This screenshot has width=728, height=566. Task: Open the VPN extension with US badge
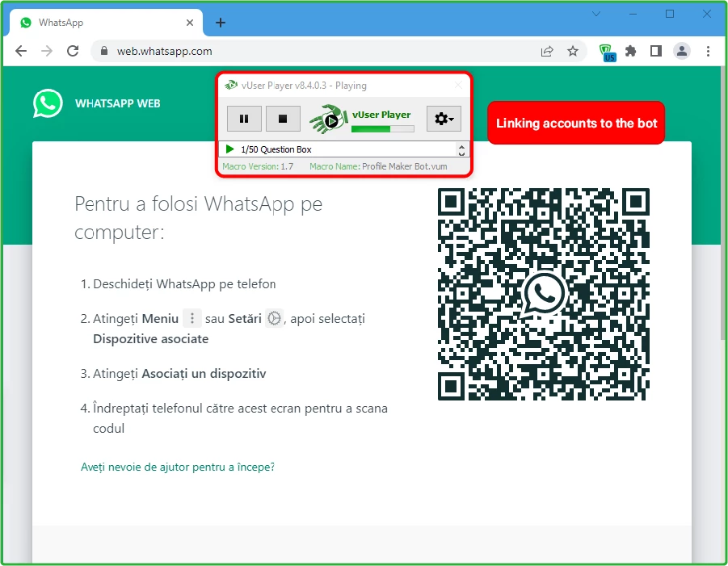click(607, 52)
